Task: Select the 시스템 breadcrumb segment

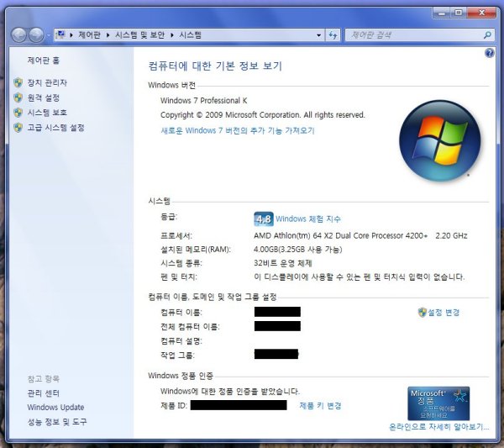Action: pos(190,34)
